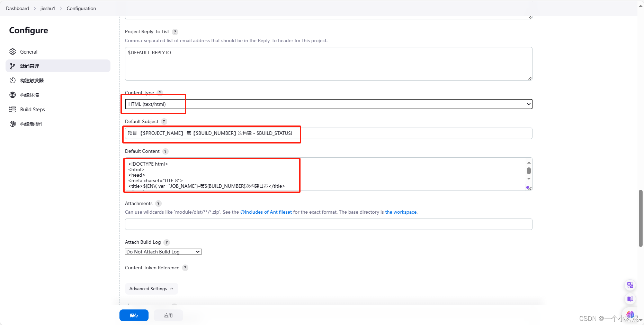Viewport: 644px width, 325px height.
Task: Click the 保存 save button
Action: pyautogui.click(x=134, y=315)
